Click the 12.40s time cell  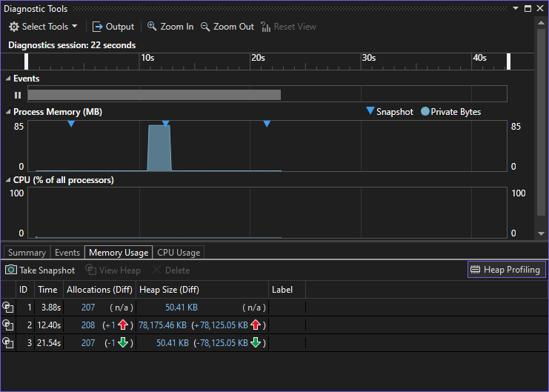[49, 325]
